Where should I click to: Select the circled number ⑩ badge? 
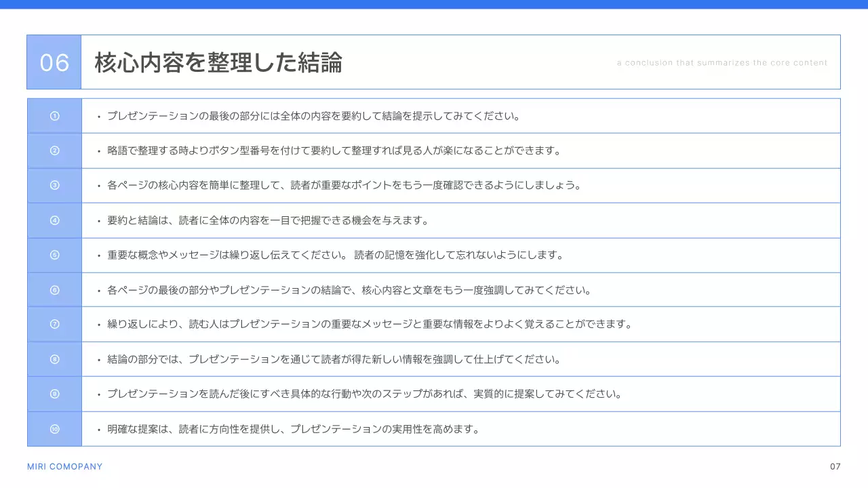pos(54,428)
